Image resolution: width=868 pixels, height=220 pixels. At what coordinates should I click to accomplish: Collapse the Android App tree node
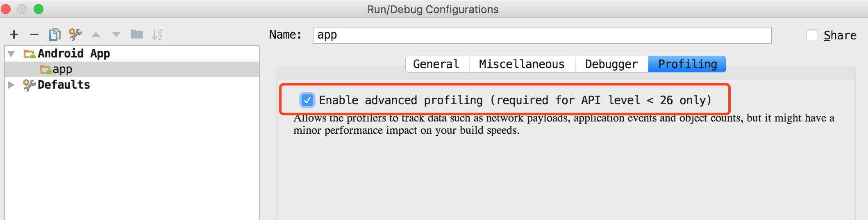tap(11, 54)
